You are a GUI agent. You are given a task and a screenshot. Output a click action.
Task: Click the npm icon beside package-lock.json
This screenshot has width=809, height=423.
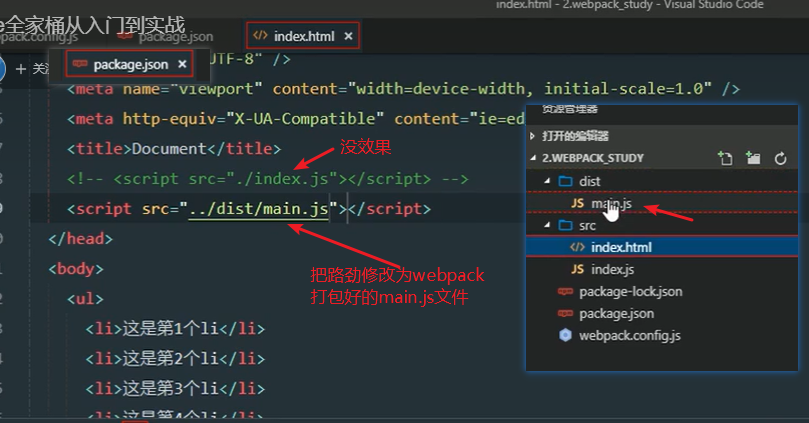click(x=565, y=291)
